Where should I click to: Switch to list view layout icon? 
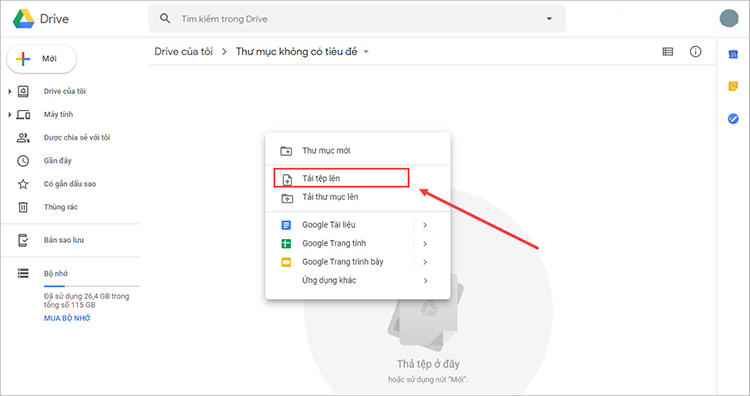tap(668, 52)
